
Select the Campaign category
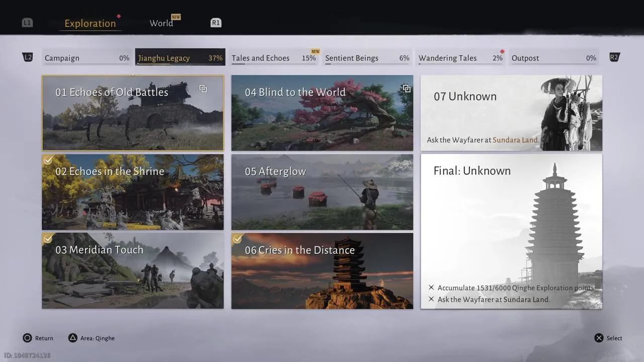pos(87,58)
